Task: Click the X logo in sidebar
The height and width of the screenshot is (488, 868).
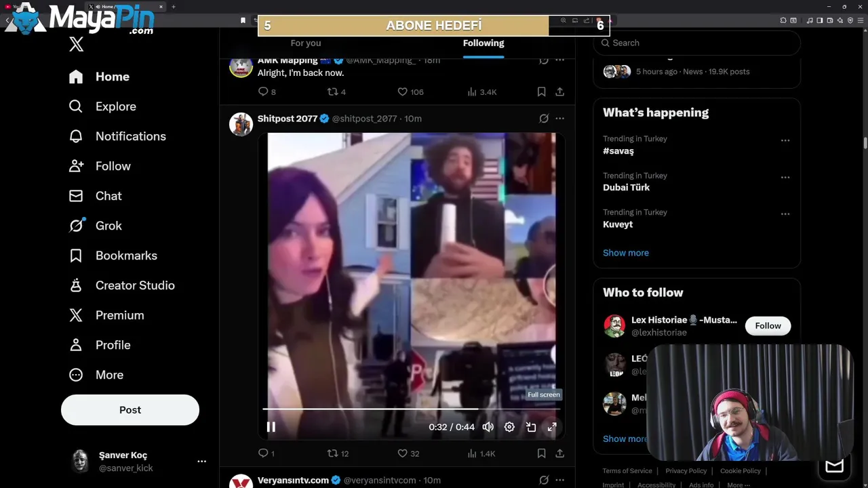Action: pos(76,45)
